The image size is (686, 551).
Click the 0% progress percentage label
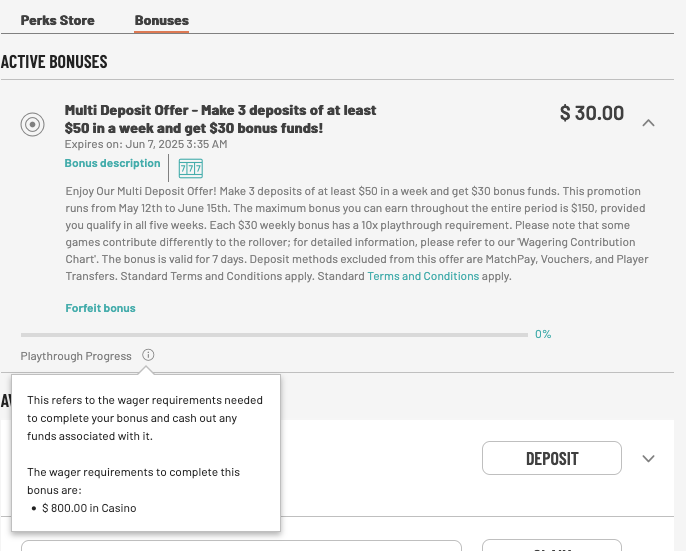[x=543, y=334]
